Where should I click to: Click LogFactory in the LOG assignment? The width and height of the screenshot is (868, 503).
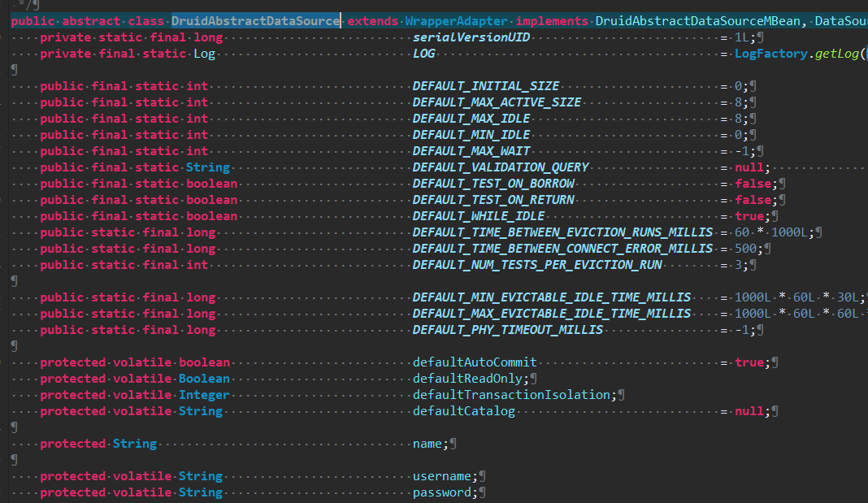point(771,54)
